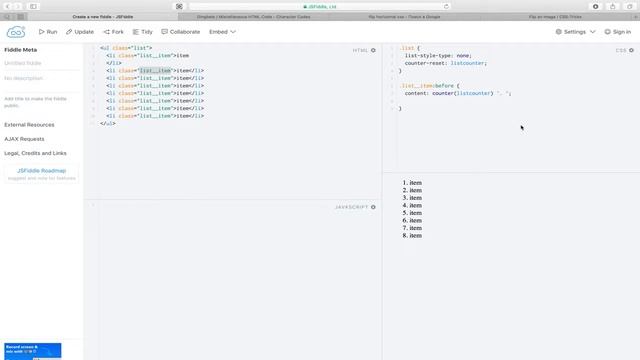Go forward in Safari
The image size is (640, 360).
point(18,7)
